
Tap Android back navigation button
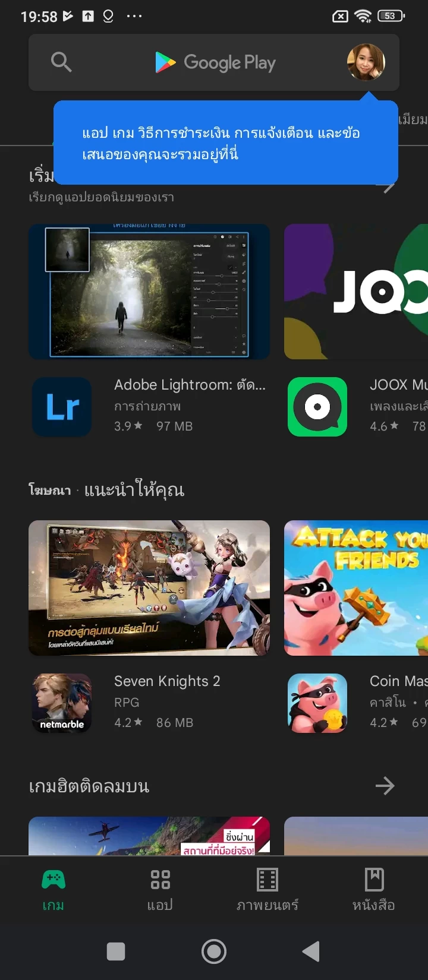tap(311, 951)
